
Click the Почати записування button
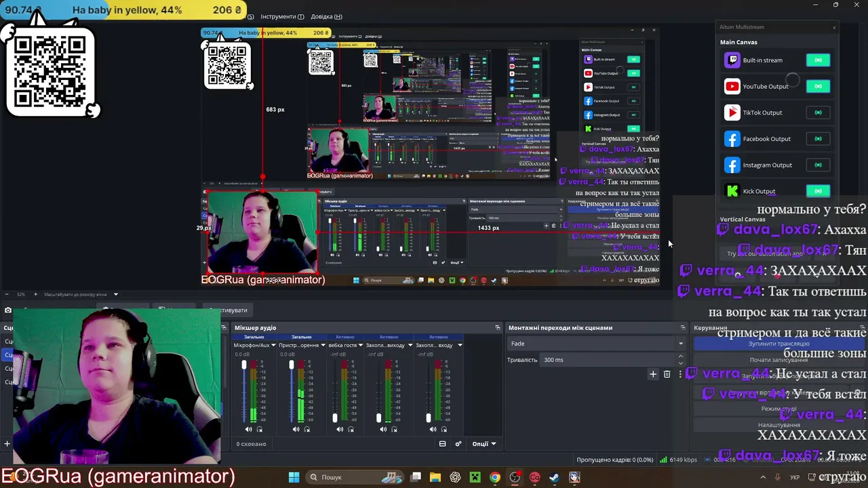pyautogui.click(x=779, y=360)
